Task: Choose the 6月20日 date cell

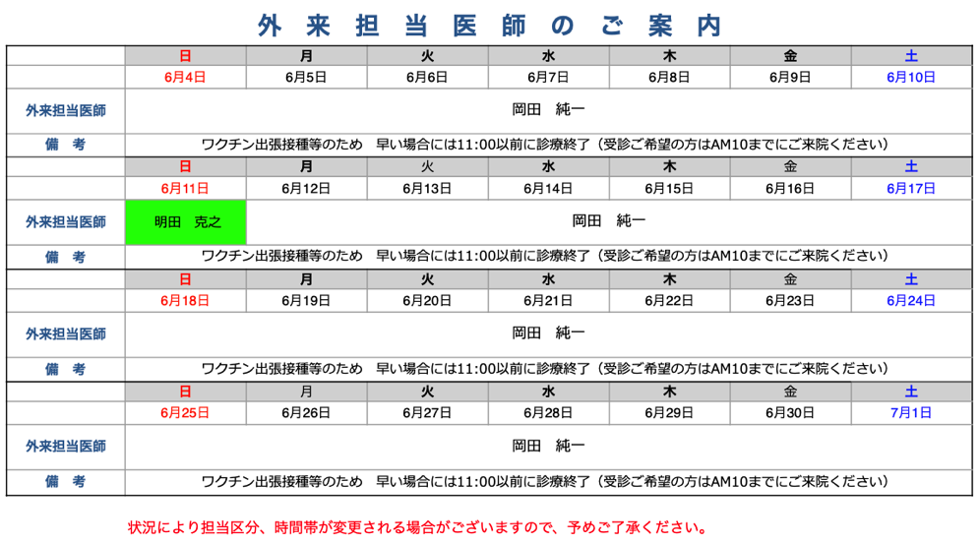Action: click(x=427, y=301)
